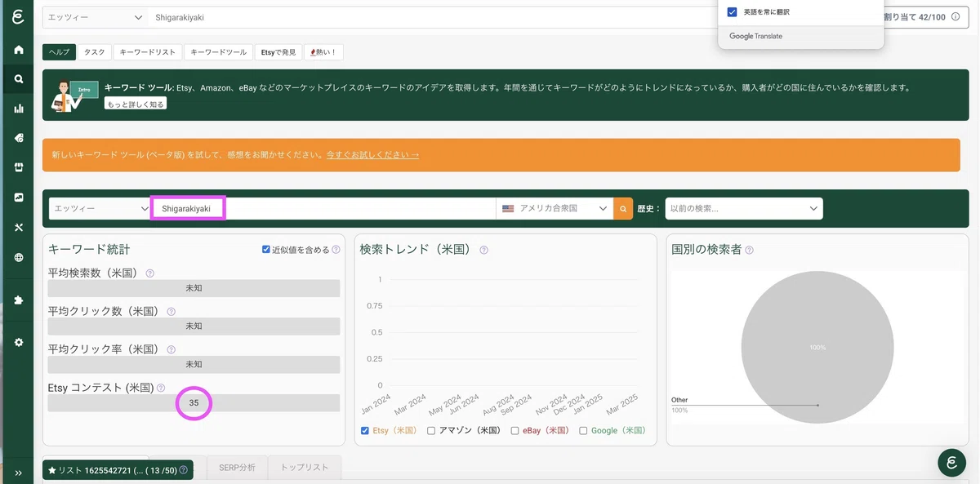Select the キーワードリスト tab

coord(148,52)
